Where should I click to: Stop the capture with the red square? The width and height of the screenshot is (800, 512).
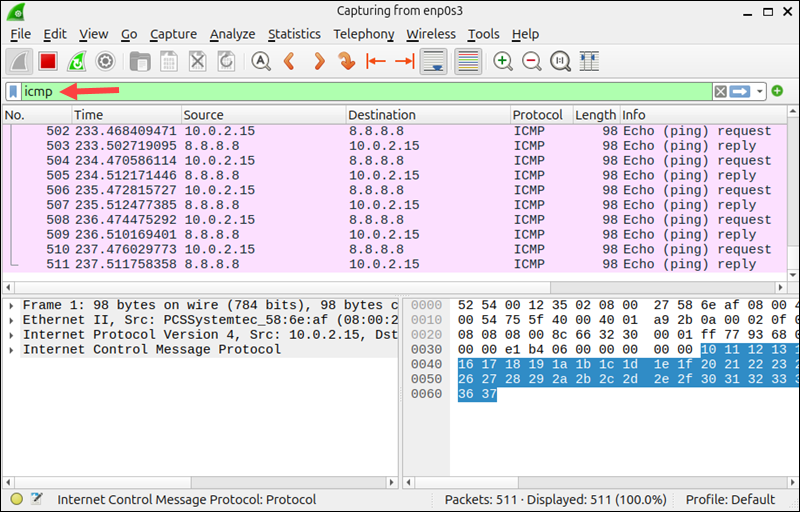(x=48, y=62)
